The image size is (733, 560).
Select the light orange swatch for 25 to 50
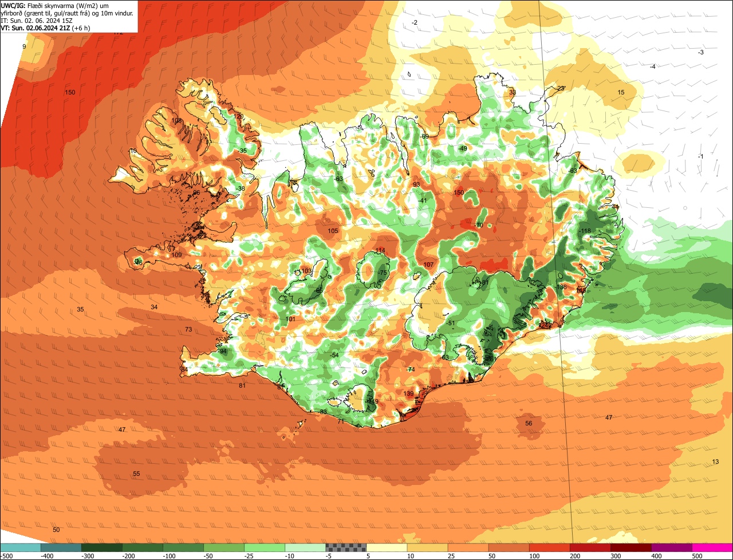pos(468,547)
